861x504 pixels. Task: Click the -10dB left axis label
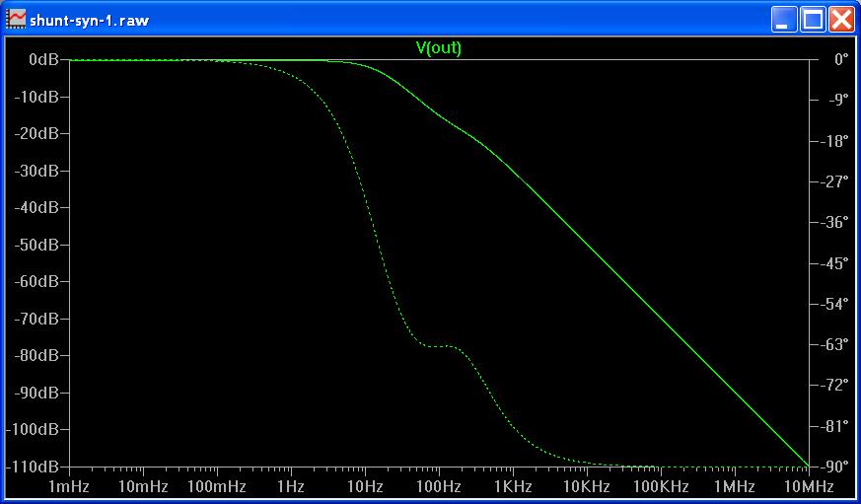click(36, 97)
